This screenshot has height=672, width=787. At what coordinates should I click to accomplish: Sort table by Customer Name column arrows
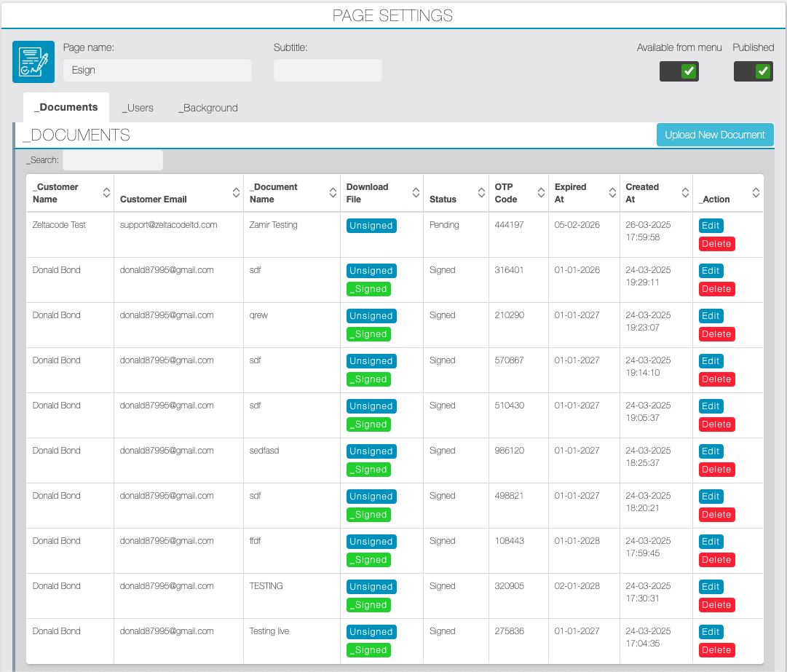[106, 193]
